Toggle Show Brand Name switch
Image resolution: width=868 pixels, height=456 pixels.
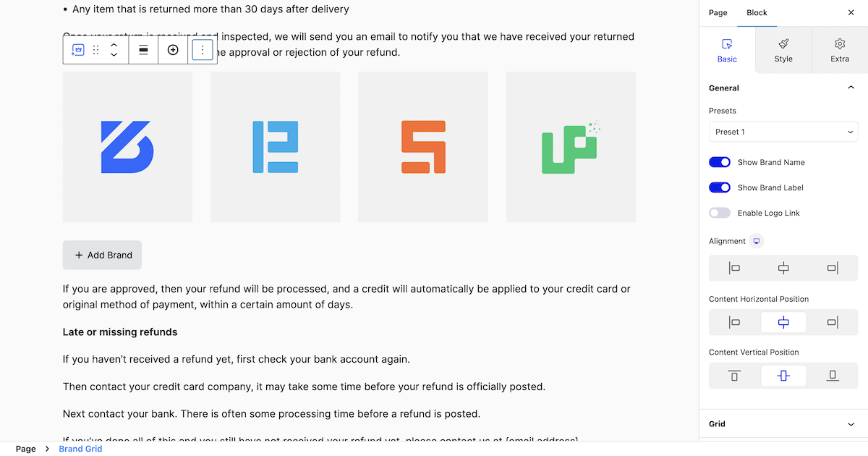720,162
